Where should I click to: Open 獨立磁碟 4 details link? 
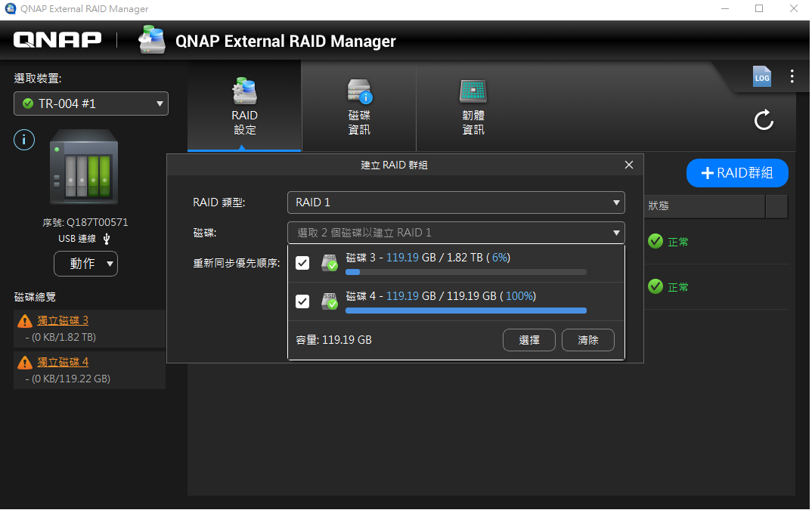64,361
